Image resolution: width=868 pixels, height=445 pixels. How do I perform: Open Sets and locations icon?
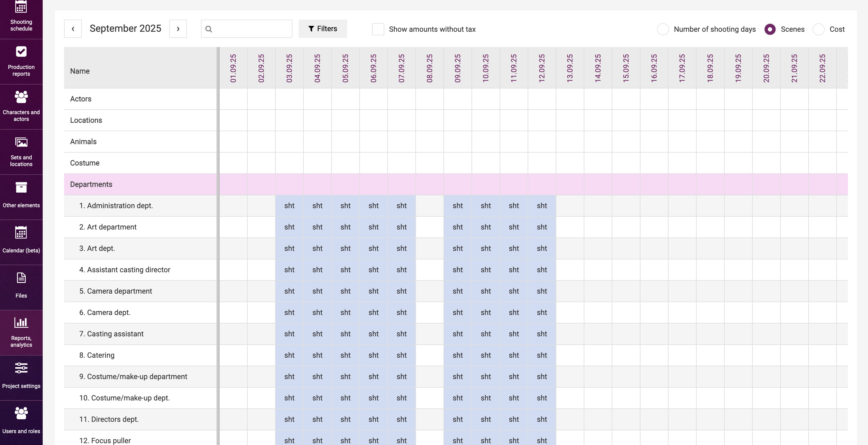[x=21, y=143]
